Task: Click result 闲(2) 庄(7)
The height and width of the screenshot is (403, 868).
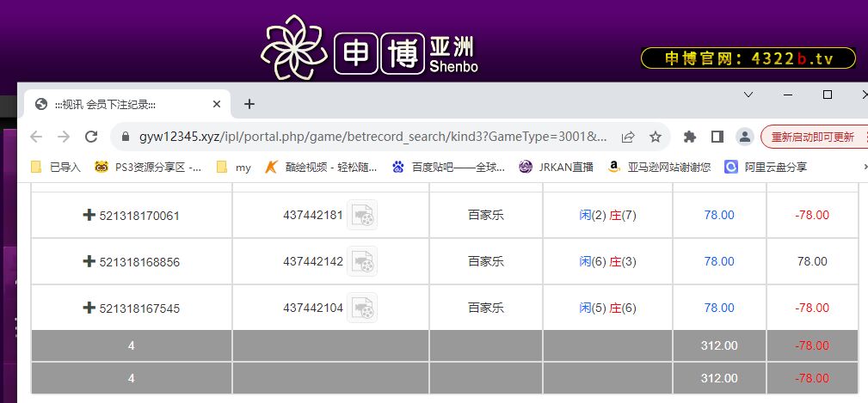Action: pyautogui.click(x=608, y=215)
